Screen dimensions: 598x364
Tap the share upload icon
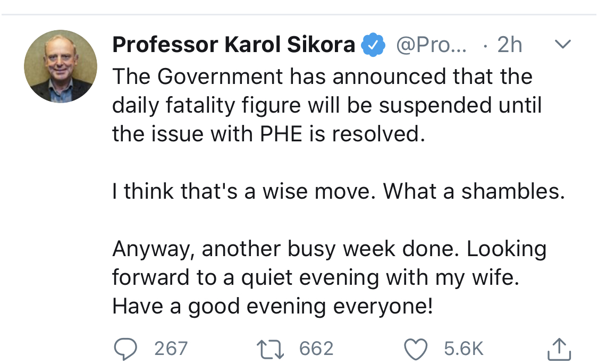559,349
